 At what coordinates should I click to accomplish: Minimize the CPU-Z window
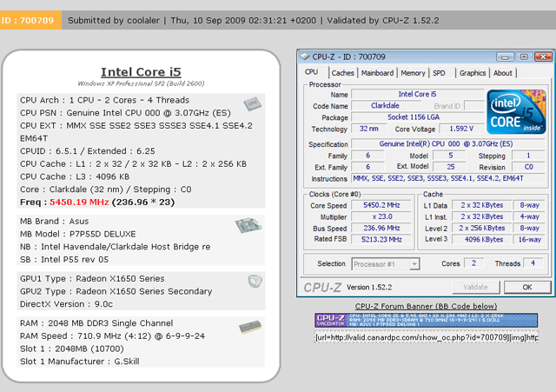click(505, 56)
